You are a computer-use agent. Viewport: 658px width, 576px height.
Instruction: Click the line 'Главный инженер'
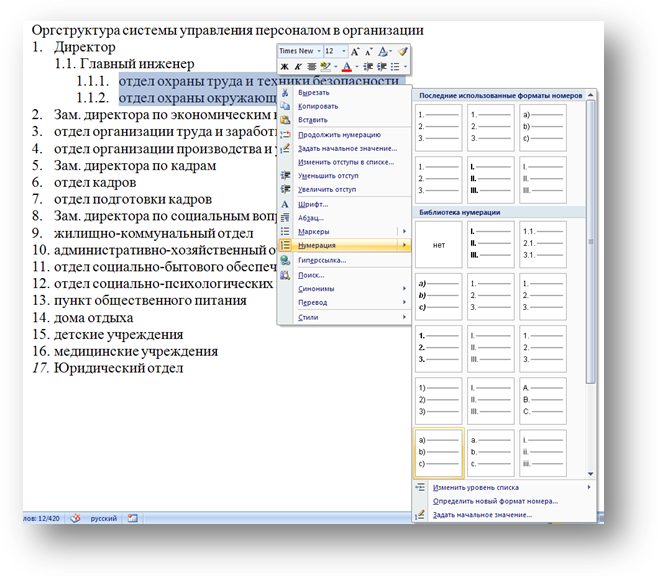coord(137,64)
